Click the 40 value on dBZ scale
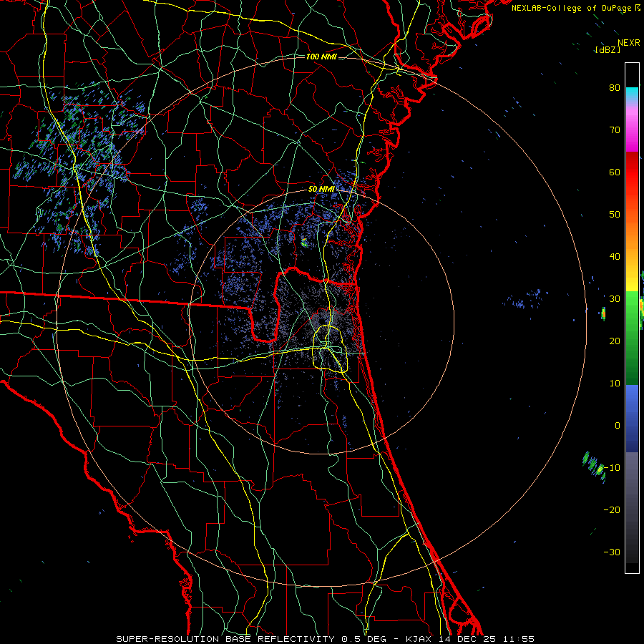Screen dimensions: 644x644 click(615, 257)
